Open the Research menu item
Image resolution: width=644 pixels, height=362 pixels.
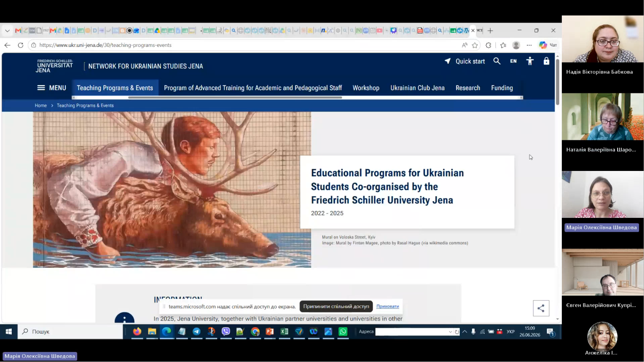[x=468, y=88]
